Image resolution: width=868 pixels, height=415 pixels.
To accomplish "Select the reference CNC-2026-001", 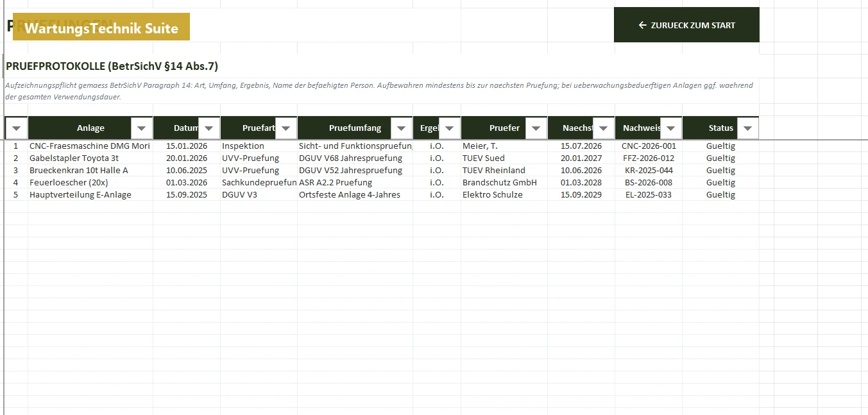I will [649, 146].
